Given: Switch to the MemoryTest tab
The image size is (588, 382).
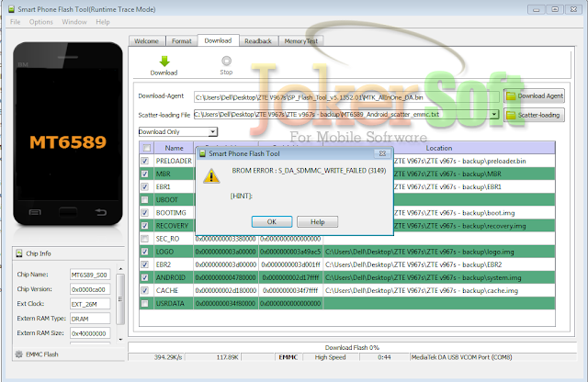Looking at the screenshot, I should pyautogui.click(x=300, y=40).
